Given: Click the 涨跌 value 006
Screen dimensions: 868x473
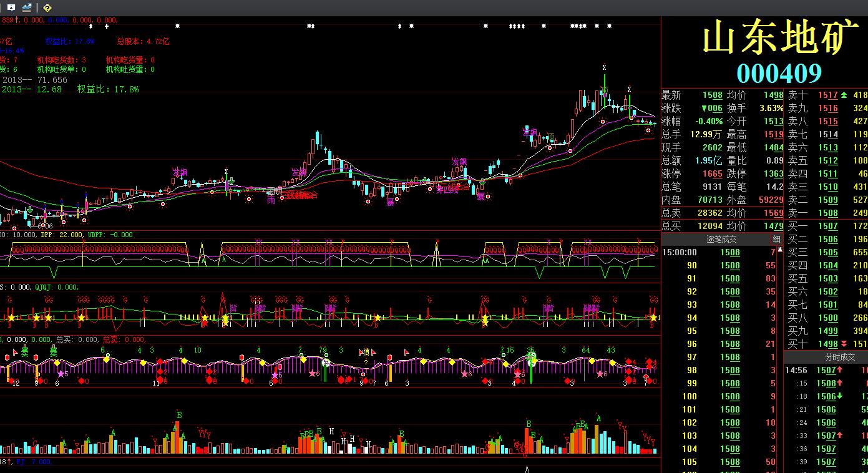Looking at the screenshot, I should pos(712,109).
